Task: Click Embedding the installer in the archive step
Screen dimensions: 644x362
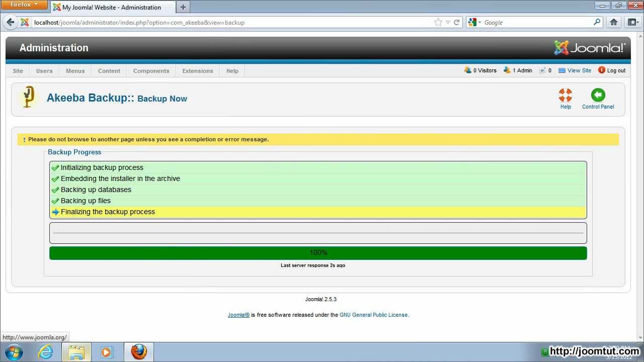Action: [x=318, y=178]
